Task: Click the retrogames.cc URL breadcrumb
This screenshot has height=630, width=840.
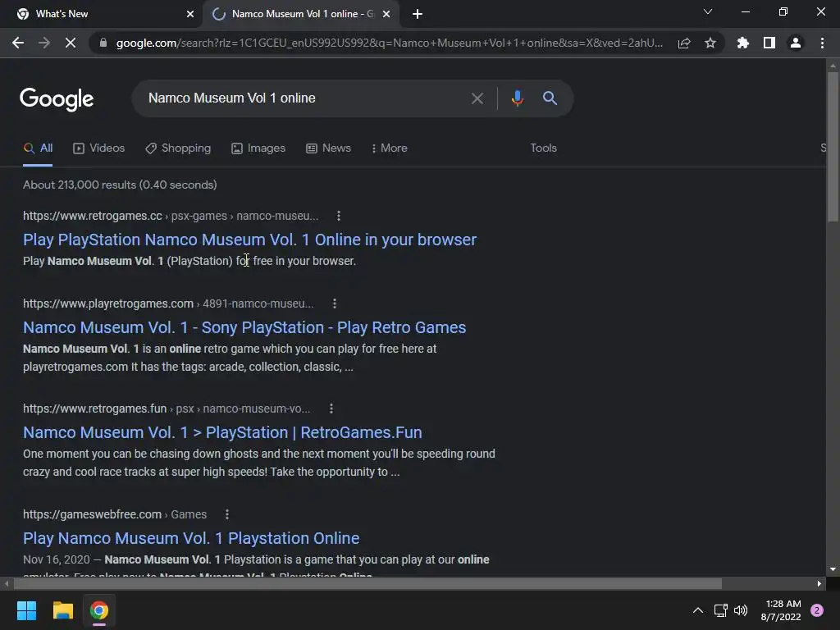Action: point(171,216)
